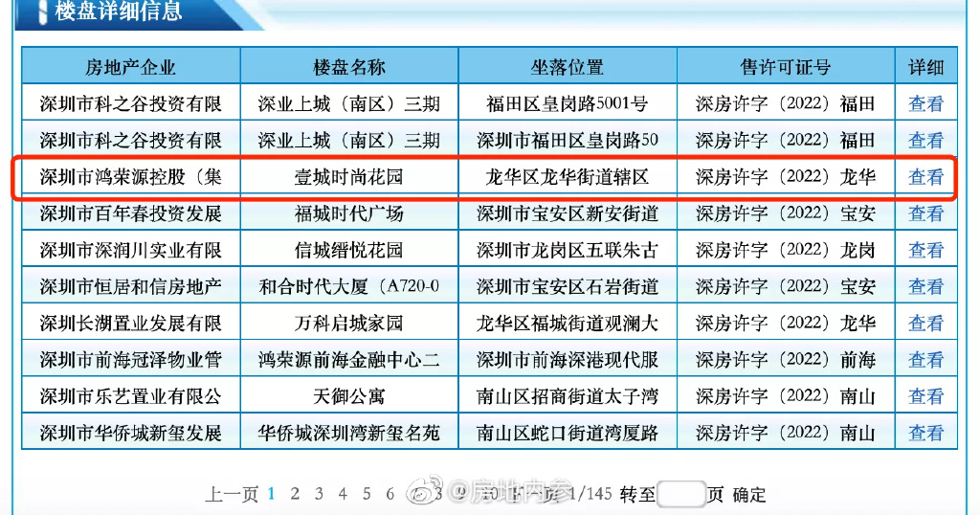This screenshot has width=980, height=515.
Task: Open 查看 for row with 福田区皇岗路5001号
Action: pyautogui.click(x=925, y=103)
